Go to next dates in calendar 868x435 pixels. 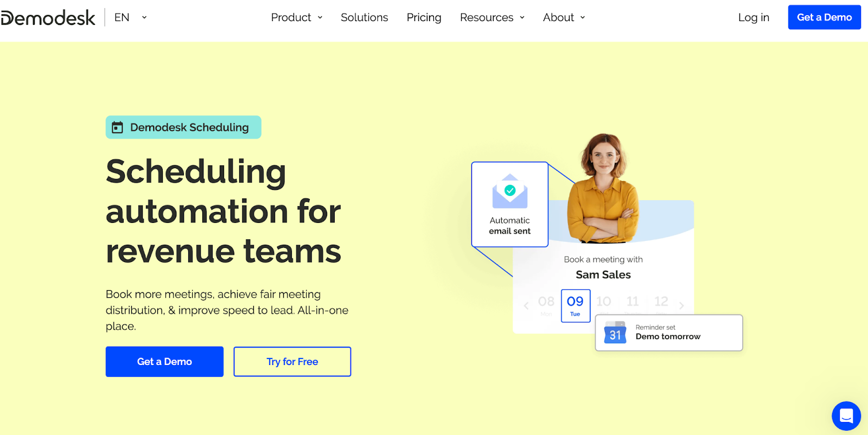tap(681, 306)
